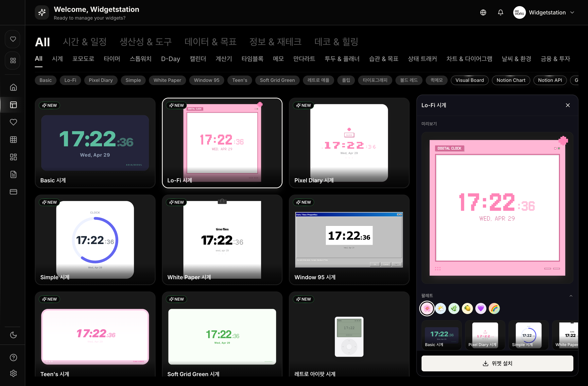Select the sun cloud palette
588x386 pixels.
click(x=441, y=308)
